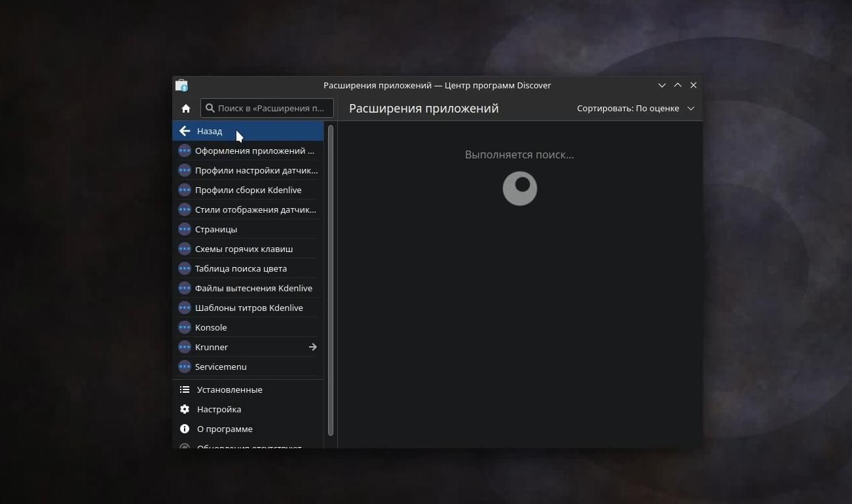Click the list icon for Установленные
This screenshot has height=504, width=852.
185,389
